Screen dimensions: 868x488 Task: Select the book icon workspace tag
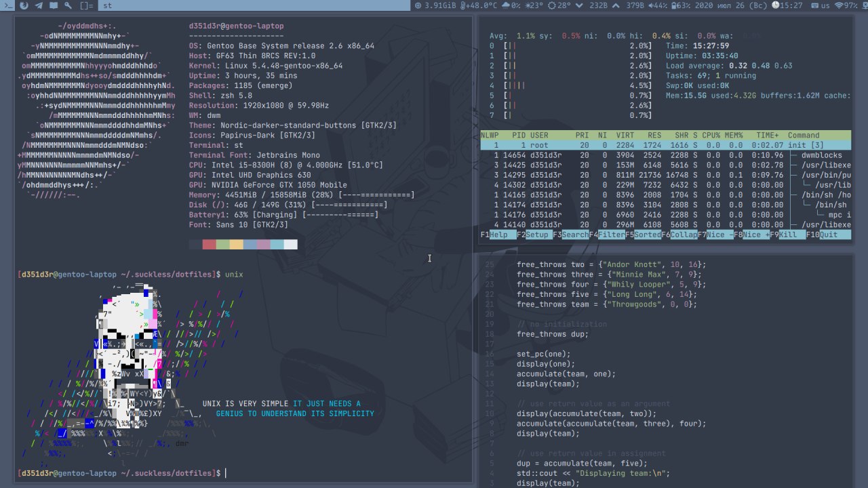tap(53, 5)
